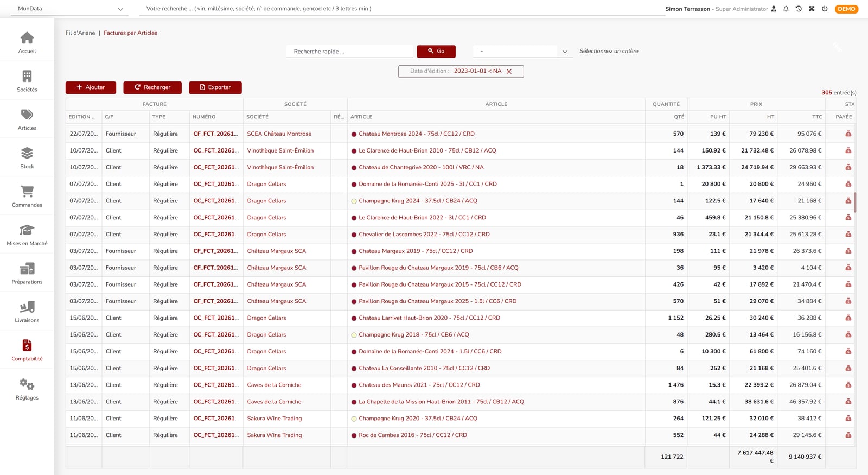Open the search criterion dropdown

523,51
